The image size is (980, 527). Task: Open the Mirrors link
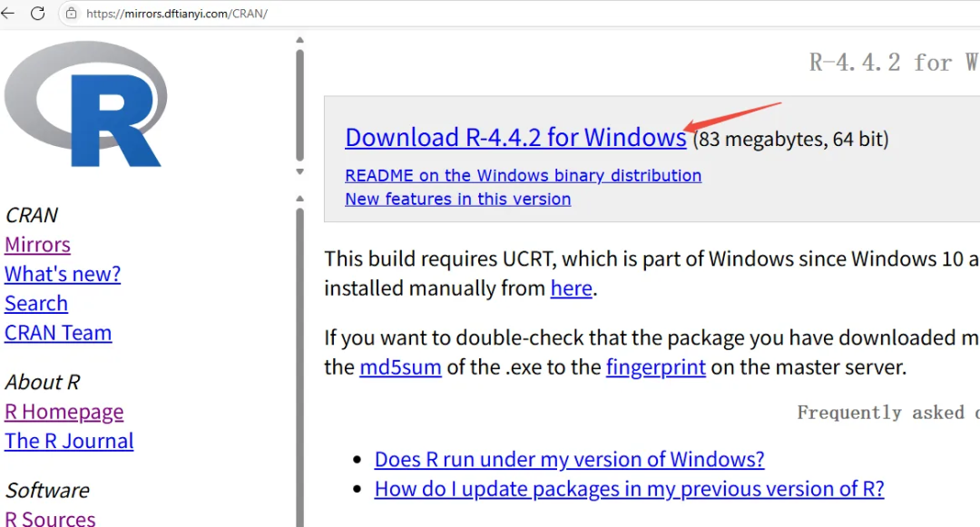[x=37, y=244]
